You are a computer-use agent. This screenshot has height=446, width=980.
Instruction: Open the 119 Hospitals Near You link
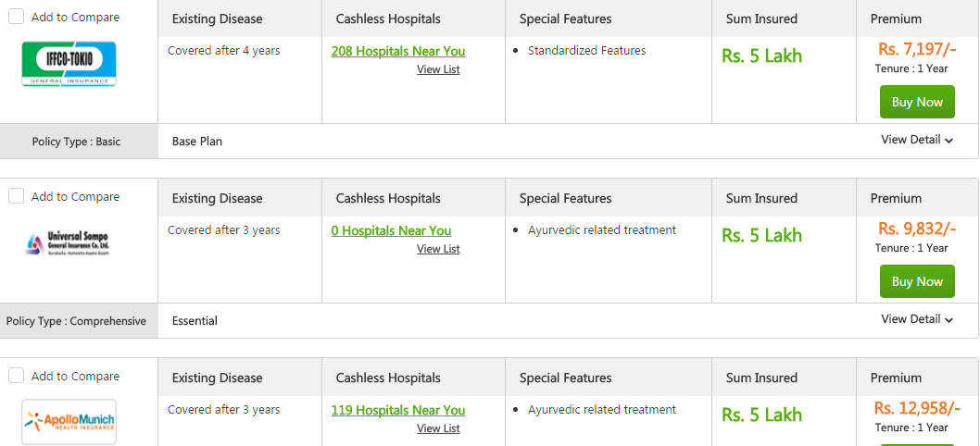coord(398,410)
